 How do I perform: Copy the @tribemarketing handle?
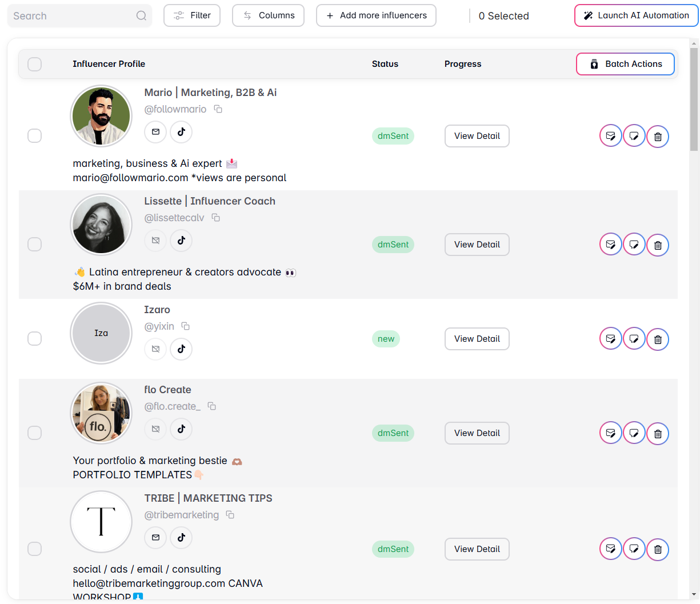(230, 515)
